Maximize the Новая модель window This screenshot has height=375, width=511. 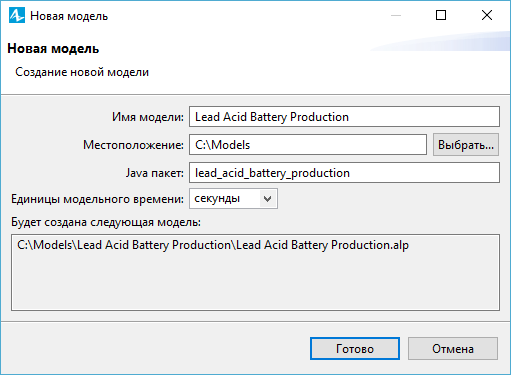tap(441, 15)
